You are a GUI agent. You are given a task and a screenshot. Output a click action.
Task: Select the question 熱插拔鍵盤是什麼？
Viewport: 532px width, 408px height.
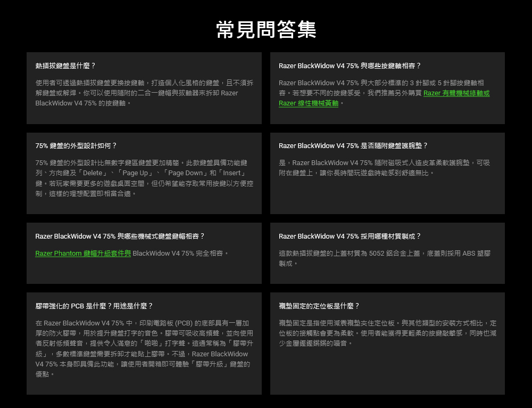(x=66, y=66)
